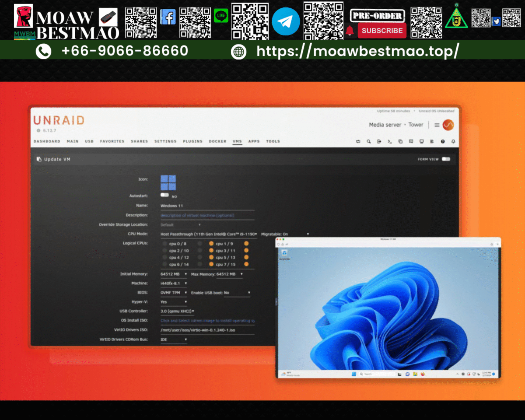Image resolution: width=525 pixels, height=420 pixels.
Task: Switch to the DOCKER tab
Action: [x=217, y=141]
